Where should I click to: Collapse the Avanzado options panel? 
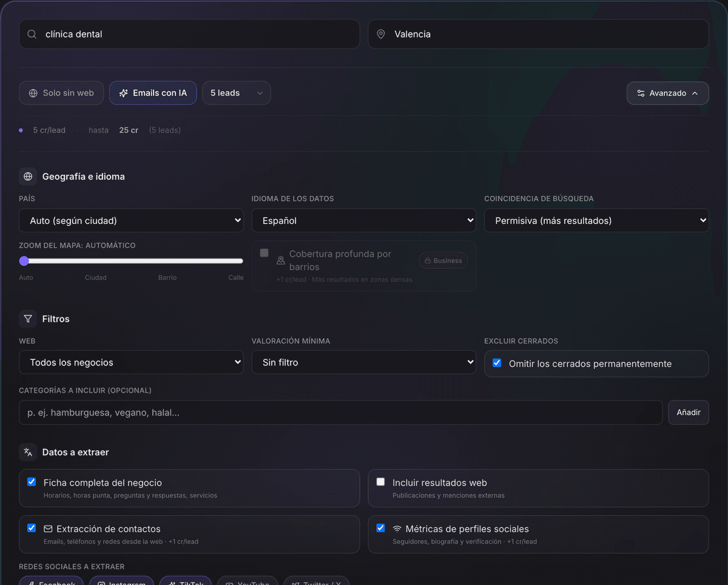pos(668,93)
